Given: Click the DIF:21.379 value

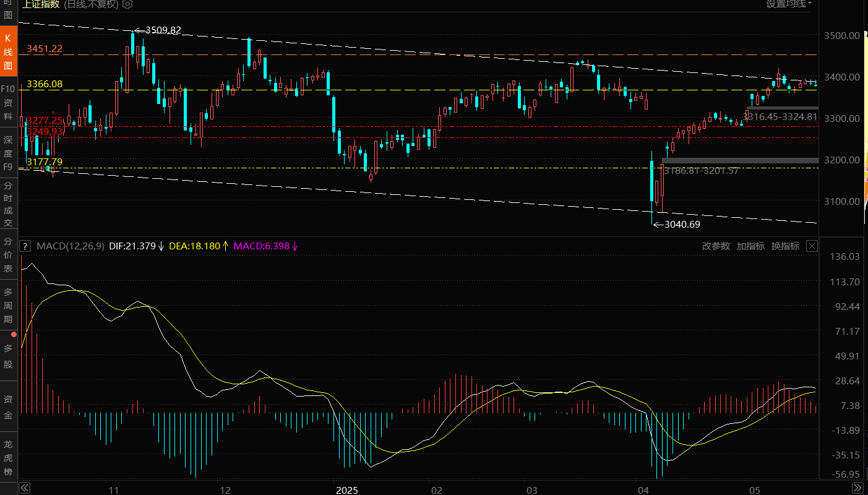Looking at the screenshot, I should coord(132,246).
